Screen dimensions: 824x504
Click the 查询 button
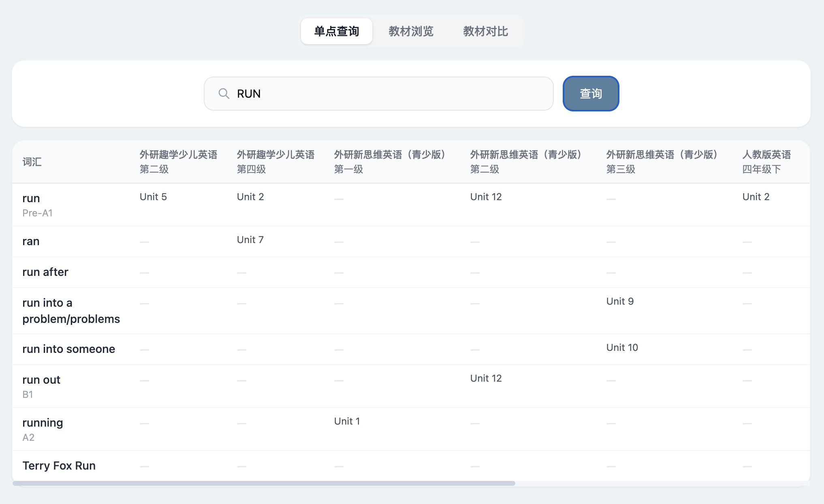coord(591,94)
